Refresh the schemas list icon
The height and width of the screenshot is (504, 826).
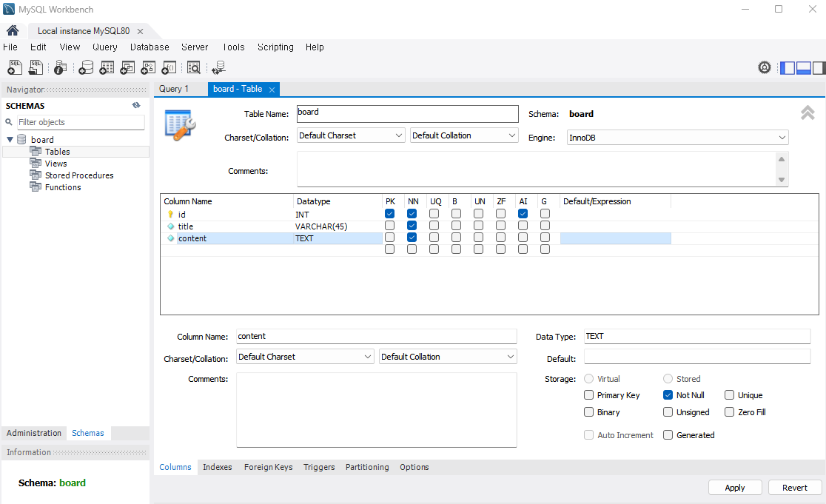click(136, 105)
